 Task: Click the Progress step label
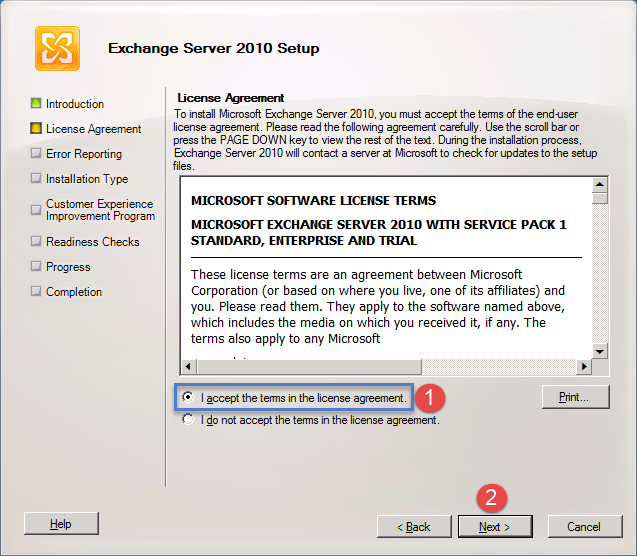[x=68, y=267]
